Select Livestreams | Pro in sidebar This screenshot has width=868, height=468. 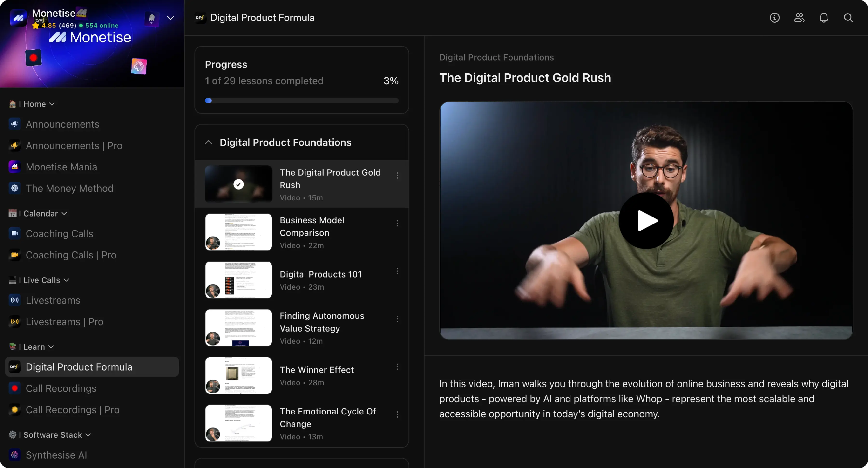pyautogui.click(x=64, y=322)
